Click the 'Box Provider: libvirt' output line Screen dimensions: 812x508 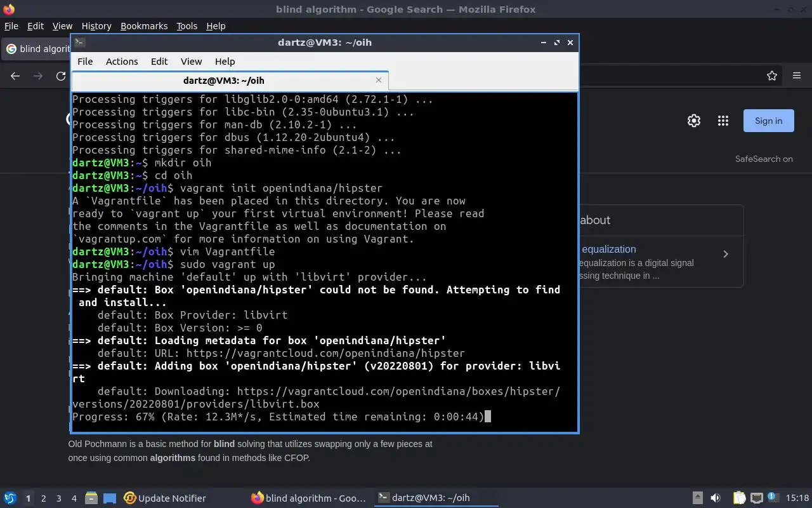point(192,315)
